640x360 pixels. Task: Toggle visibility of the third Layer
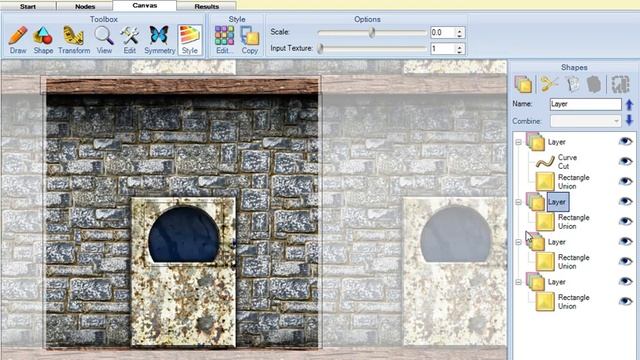[x=625, y=241]
